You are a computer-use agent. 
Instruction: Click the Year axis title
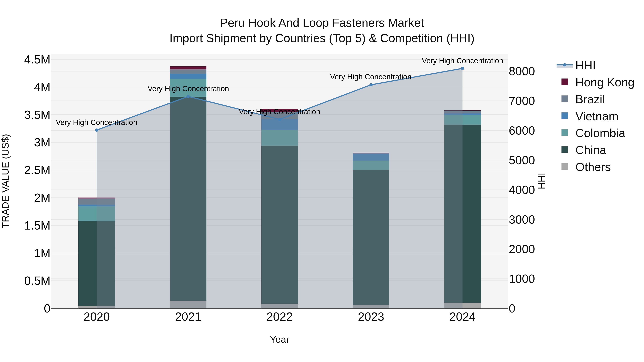[x=279, y=339]
